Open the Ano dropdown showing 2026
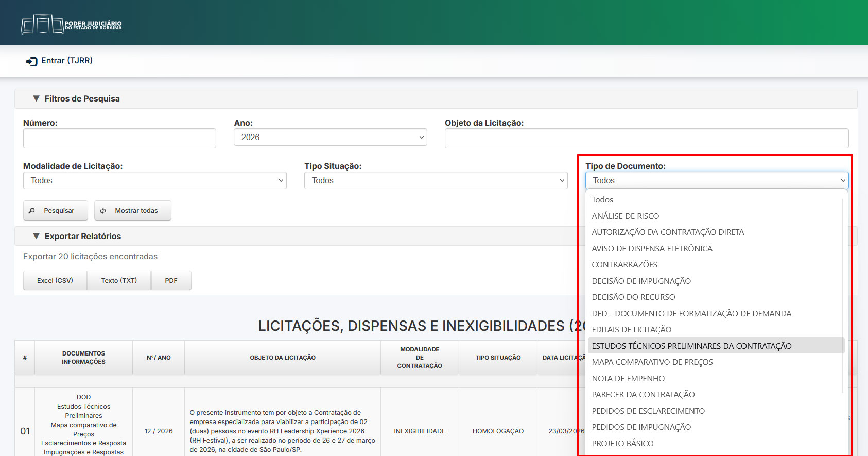This screenshot has width=868, height=456. coord(330,137)
